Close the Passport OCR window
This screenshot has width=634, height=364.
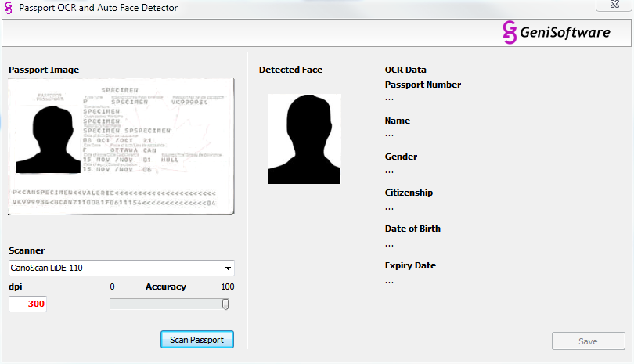click(613, 5)
